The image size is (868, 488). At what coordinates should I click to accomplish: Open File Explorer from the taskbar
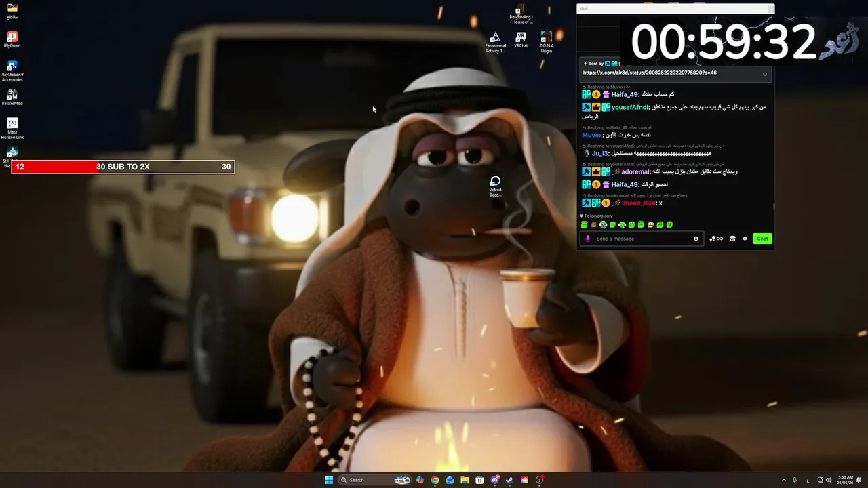(465, 480)
